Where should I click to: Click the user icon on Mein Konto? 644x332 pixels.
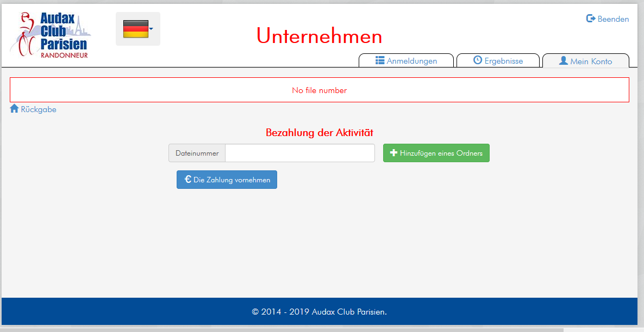coord(564,61)
